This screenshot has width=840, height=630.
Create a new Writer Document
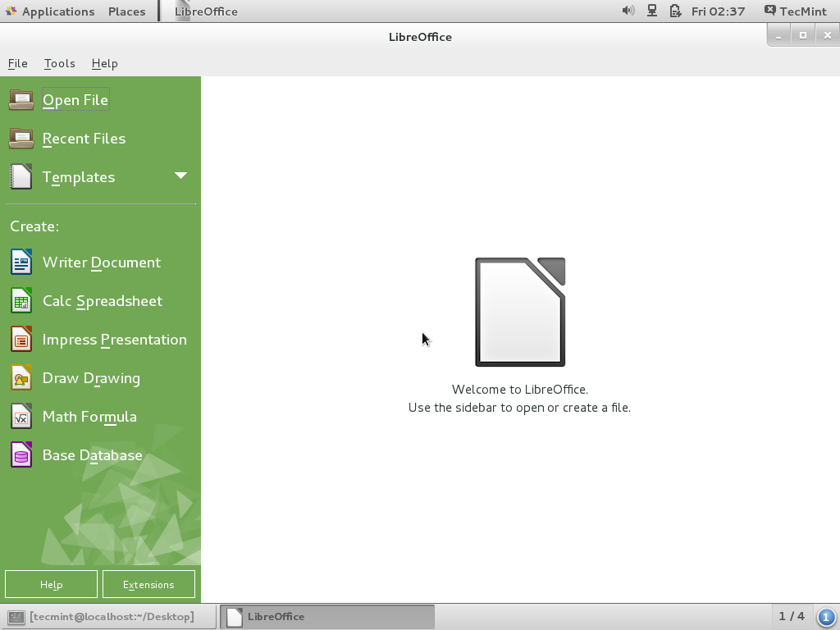101,262
